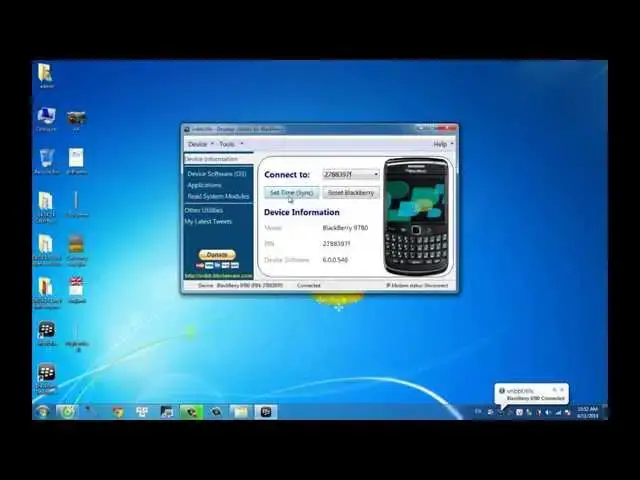Open the Help menu
Image resolution: width=640 pixels, height=480 pixels.
443,144
